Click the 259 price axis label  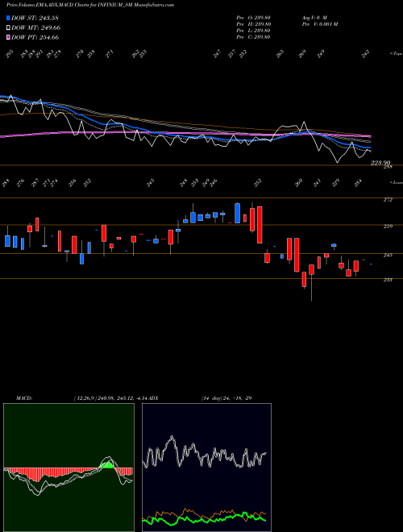point(388,227)
